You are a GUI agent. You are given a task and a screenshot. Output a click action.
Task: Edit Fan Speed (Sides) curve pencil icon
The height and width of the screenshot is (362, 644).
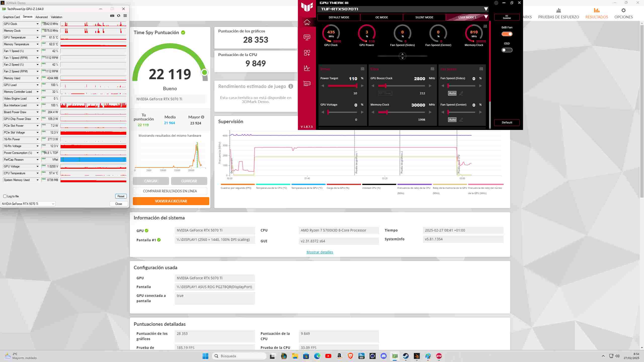point(461,93)
